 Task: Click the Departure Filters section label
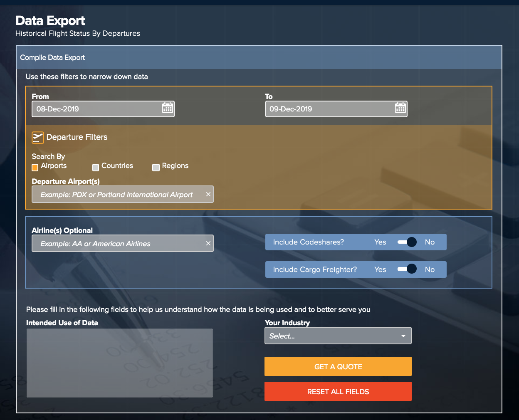(x=77, y=137)
